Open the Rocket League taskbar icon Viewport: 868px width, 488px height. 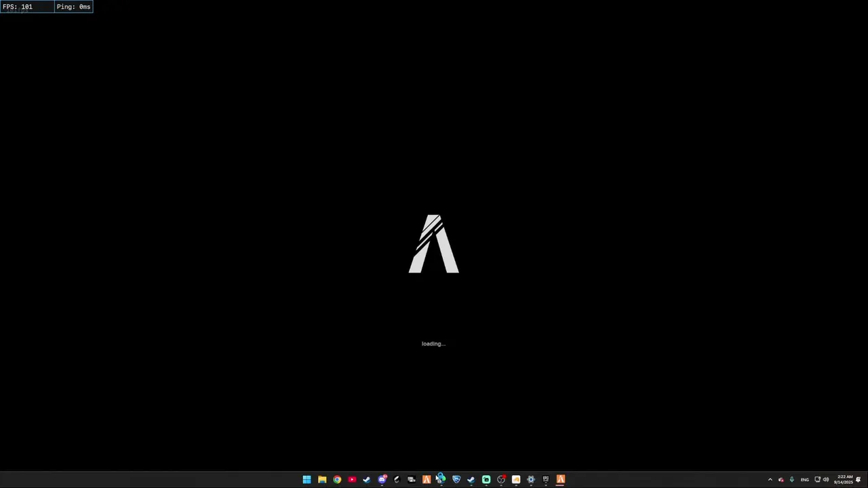click(x=456, y=479)
